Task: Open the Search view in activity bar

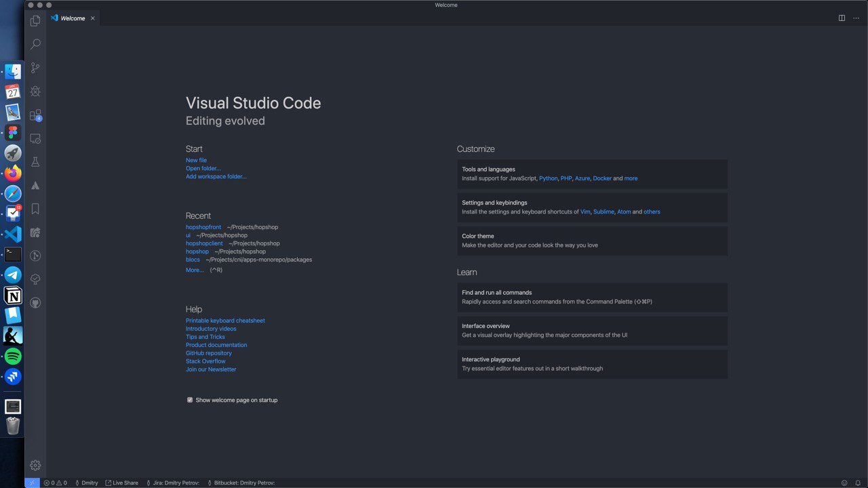Action: (35, 44)
